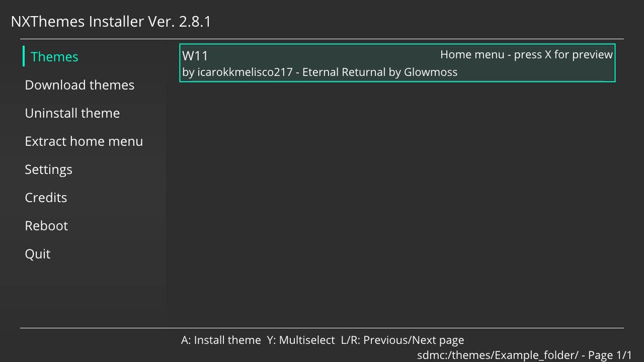Click the 'Y: Multiselect' hint
Viewport: 644px width, 362px height.
[301, 340]
